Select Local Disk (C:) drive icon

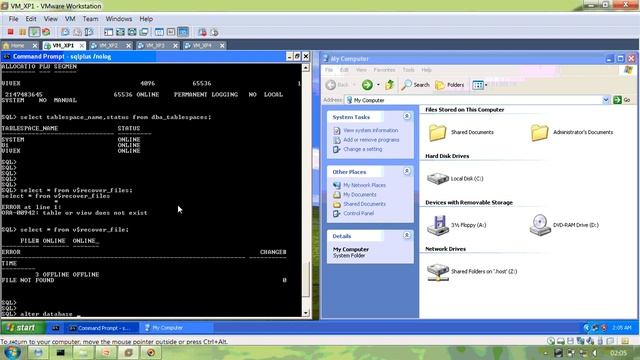438,178
